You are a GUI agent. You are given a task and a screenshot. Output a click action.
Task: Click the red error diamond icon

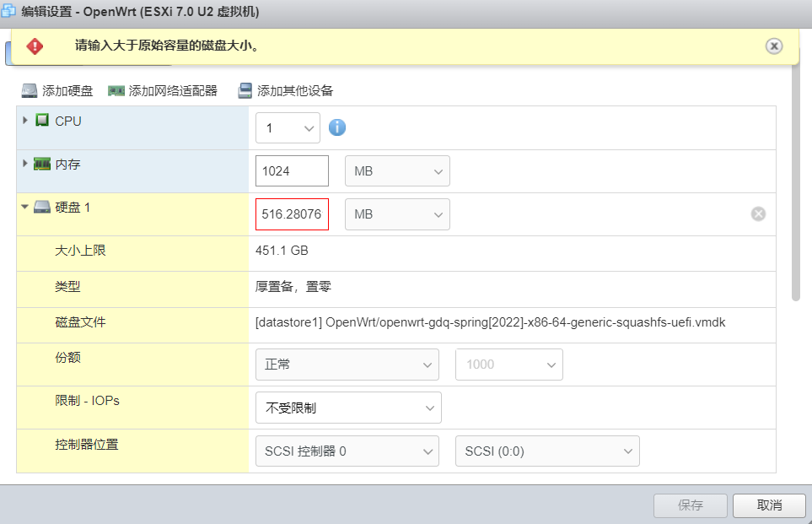click(x=35, y=46)
